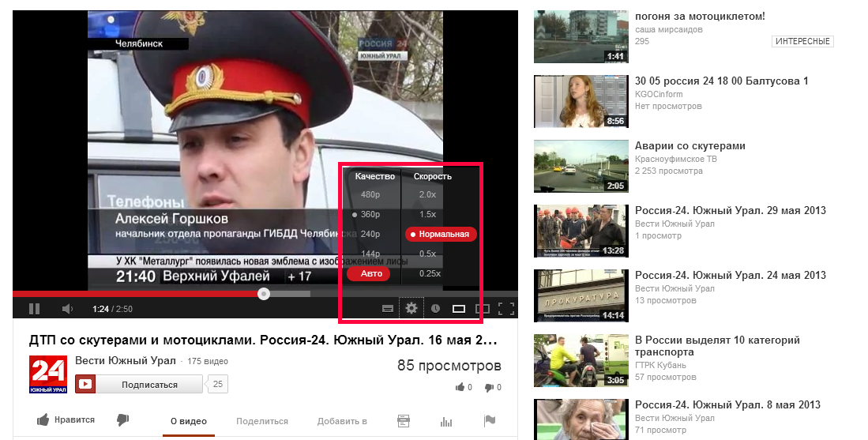Open the channel's 175 видео link
This screenshot has width=868, height=440.
coord(208,362)
